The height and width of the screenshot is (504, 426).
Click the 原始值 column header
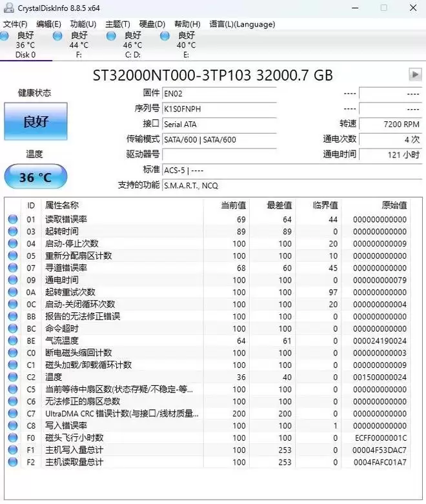(x=394, y=205)
